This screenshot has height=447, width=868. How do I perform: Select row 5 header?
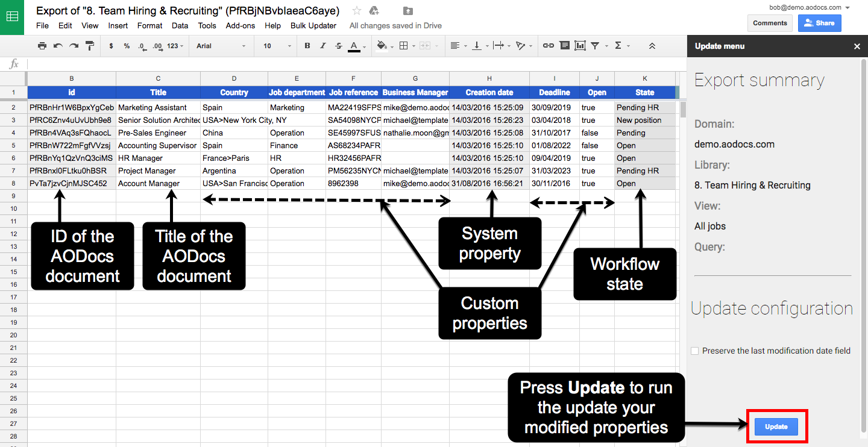pyautogui.click(x=13, y=145)
